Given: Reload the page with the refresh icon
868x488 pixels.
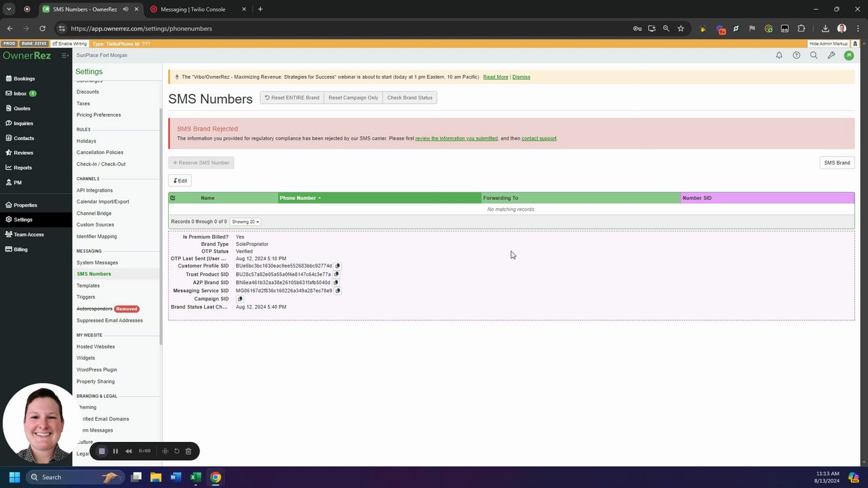Looking at the screenshot, I should 42,28.
